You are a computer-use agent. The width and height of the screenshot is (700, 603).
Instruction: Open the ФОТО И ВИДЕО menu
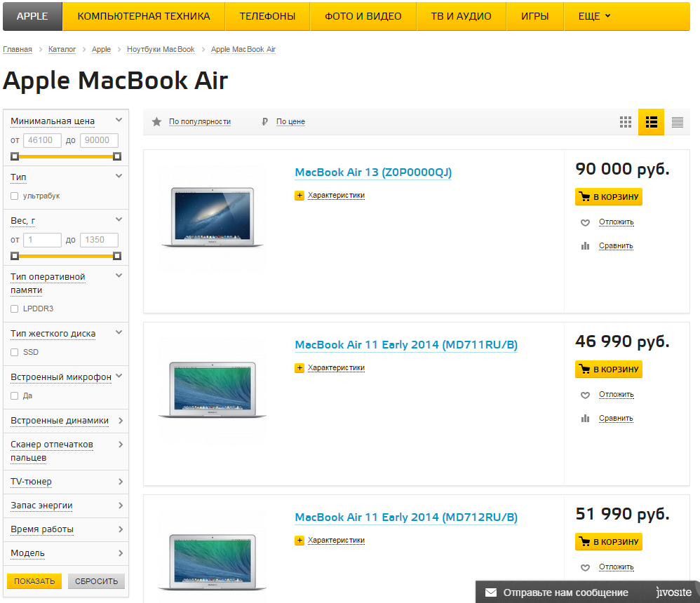(363, 16)
